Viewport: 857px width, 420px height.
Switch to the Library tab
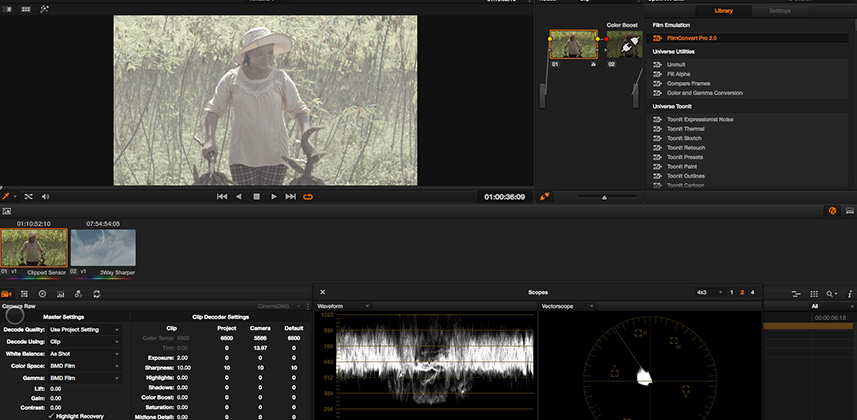pos(724,11)
